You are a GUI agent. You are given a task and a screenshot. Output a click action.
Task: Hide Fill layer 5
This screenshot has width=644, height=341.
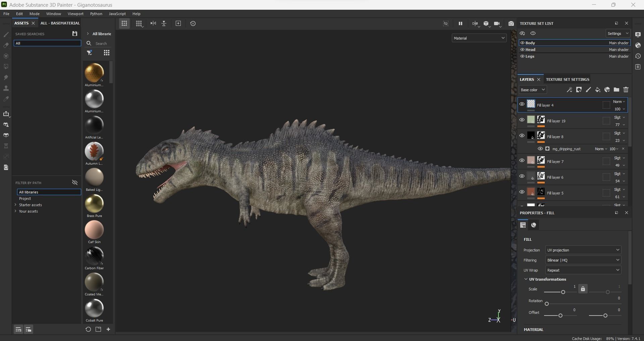(x=522, y=192)
